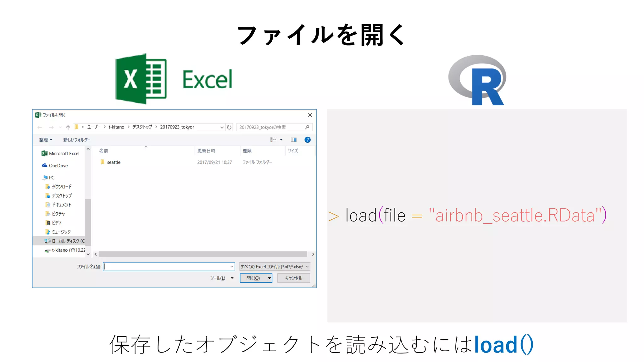
Task: Sort by 更新日時 column header
Action: (206, 151)
